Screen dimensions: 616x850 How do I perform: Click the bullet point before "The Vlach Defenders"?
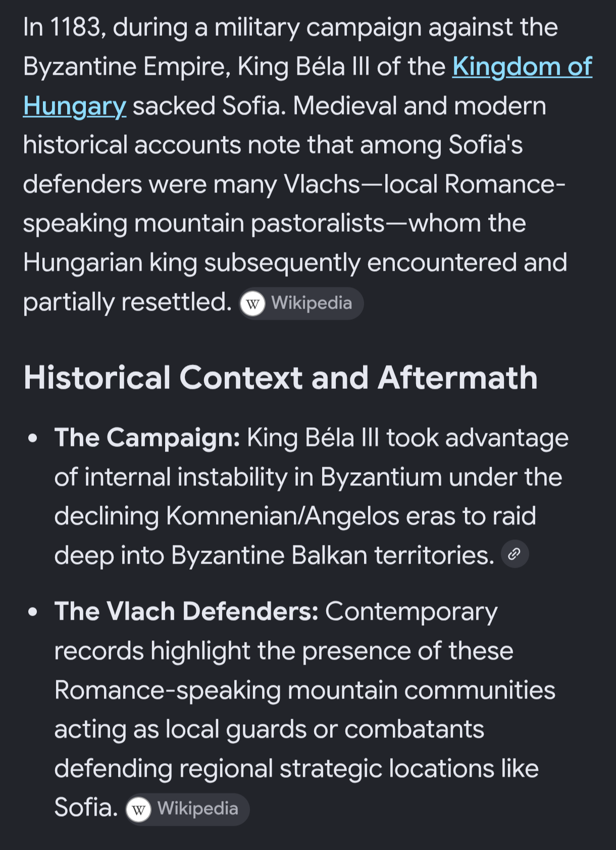[33, 612]
